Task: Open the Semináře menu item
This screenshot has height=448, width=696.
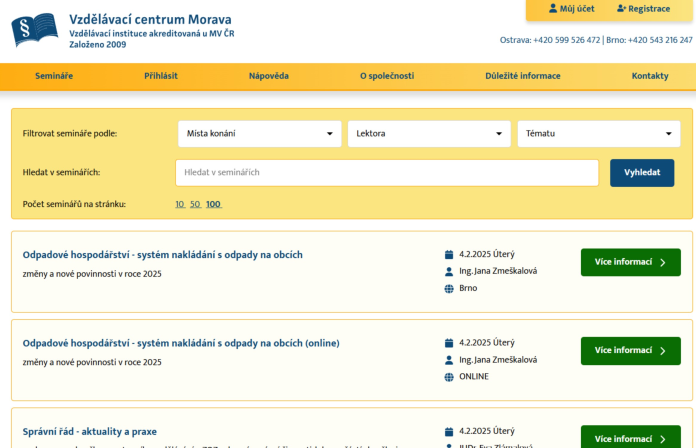Action: point(54,76)
